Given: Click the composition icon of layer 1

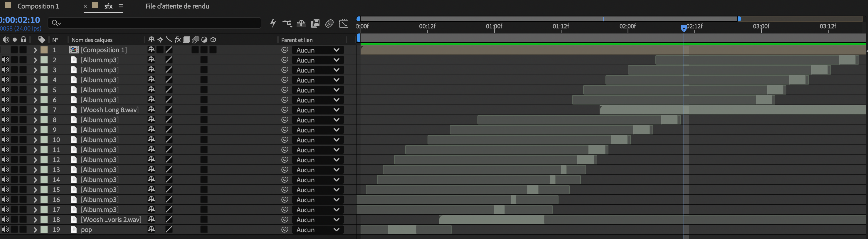Looking at the screenshot, I should coord(74,50).
